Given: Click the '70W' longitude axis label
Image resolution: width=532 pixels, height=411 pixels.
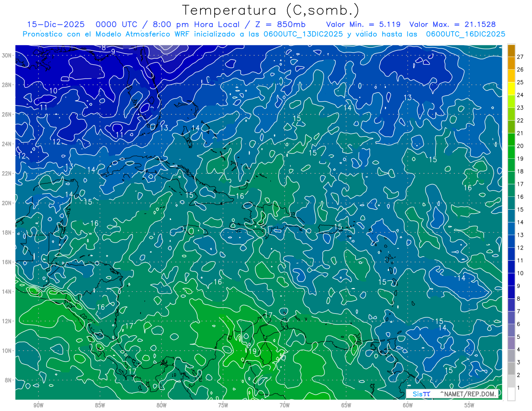Looking at the screenshot, I should click(x=285, y=406).
